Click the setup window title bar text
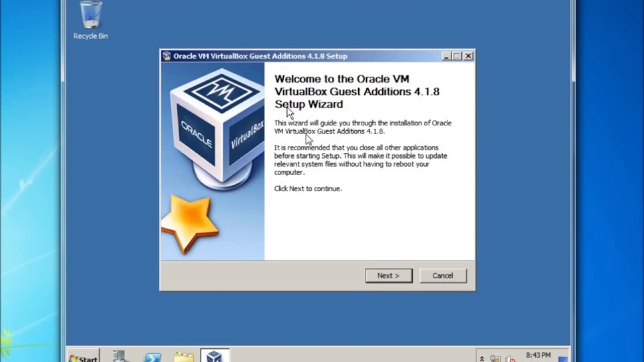The height and width of the screenshot is (362, 644). point(260,56)
